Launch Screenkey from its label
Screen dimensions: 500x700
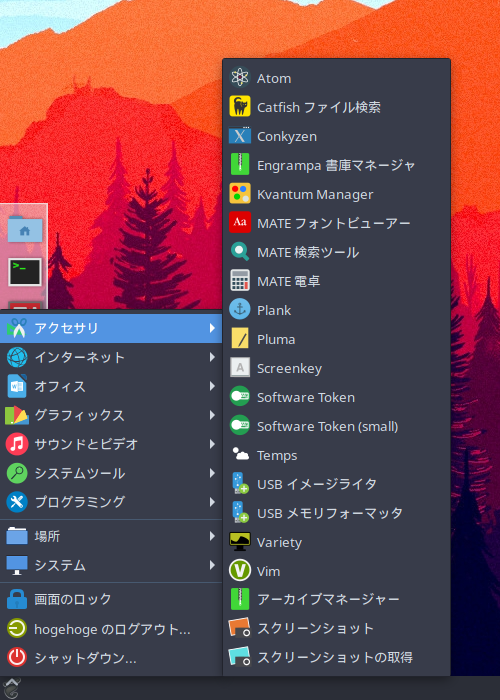(289, 369)
